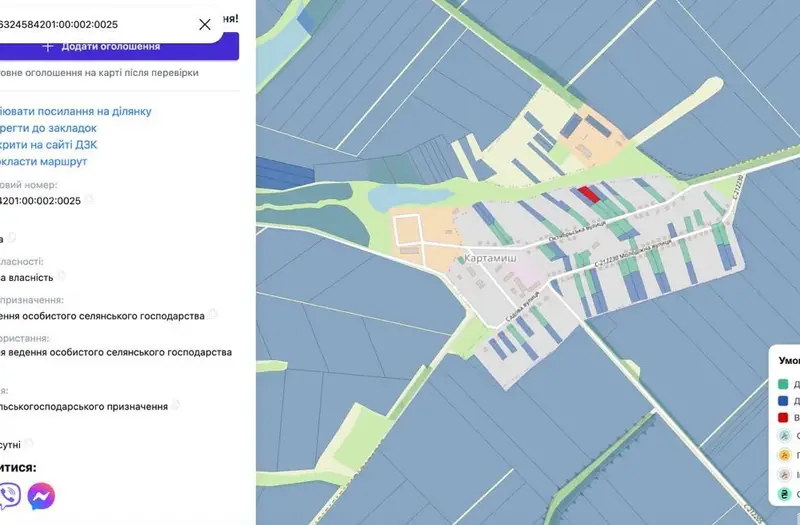
Task: Click the build route (маршрут) link
Action: (x=44, y=161)
